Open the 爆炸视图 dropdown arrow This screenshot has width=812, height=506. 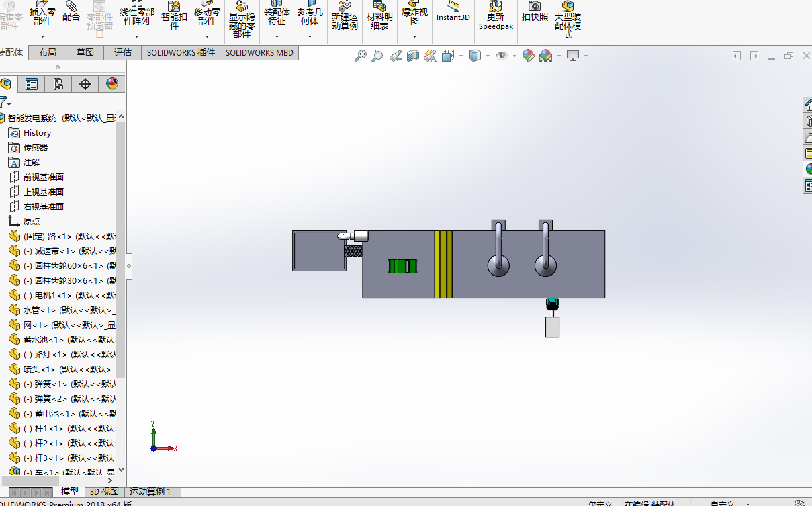(x=414, y=36)
